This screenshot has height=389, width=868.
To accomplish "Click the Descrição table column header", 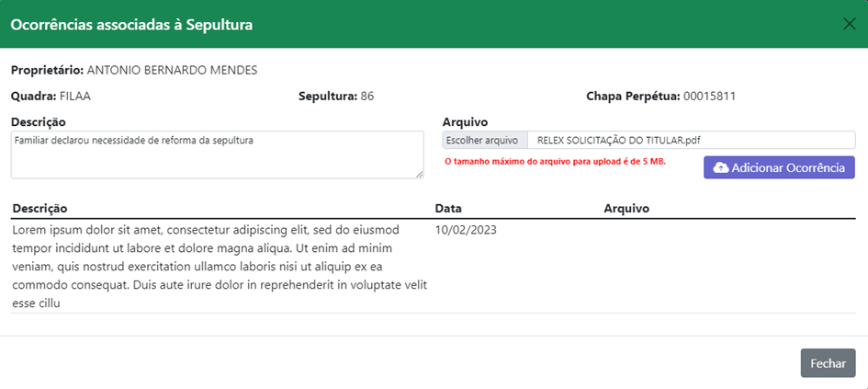I will point(39,209).
